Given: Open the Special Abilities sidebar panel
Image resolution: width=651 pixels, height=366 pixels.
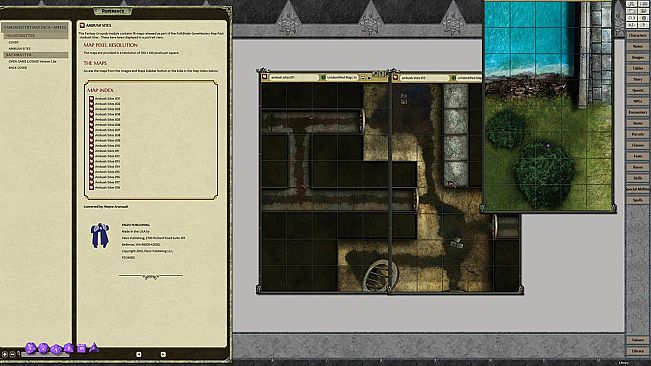Looking at the screenshot, I should (x=637, y=189).
